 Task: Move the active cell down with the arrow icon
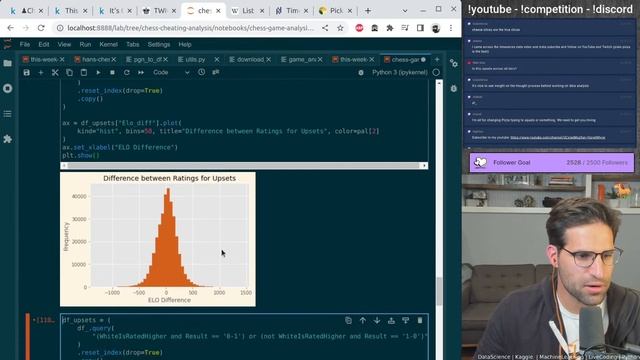(377, 320)
